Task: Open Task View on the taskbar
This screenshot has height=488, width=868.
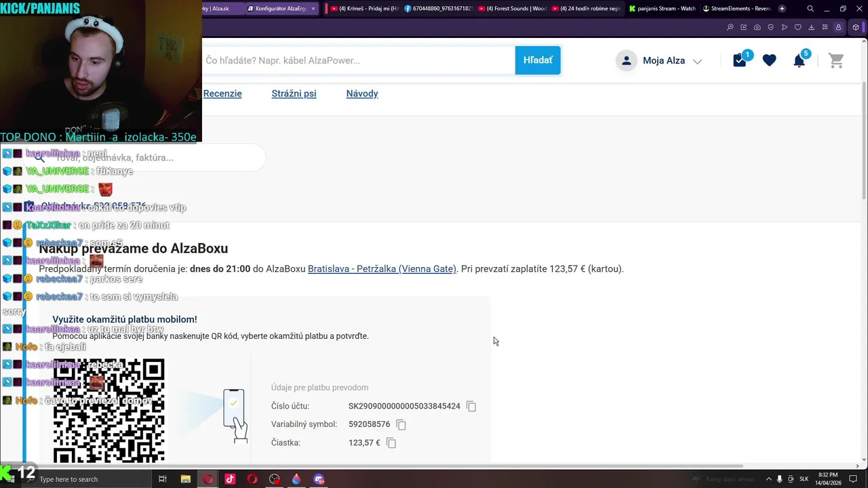Action: [163, 479]
